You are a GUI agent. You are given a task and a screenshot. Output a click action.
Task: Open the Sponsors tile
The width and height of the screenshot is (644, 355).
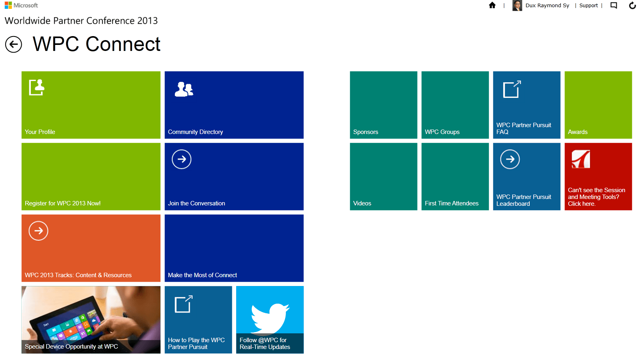(x=383, y=105)
